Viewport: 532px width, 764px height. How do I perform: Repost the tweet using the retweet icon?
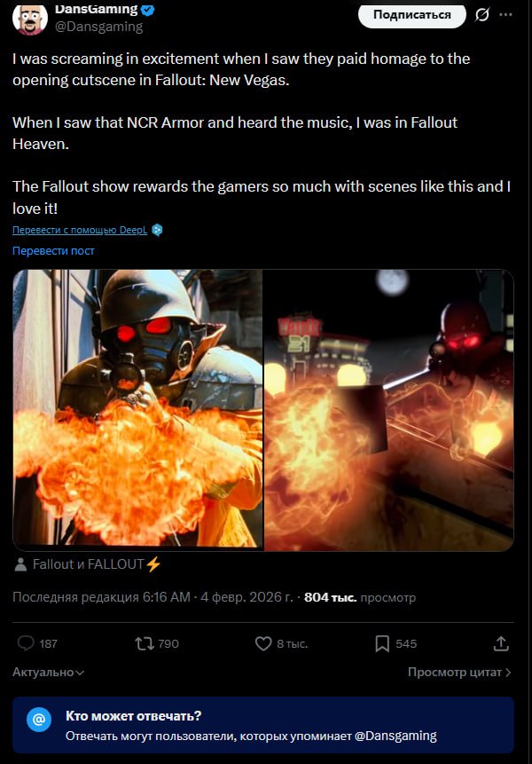(144, 643)
